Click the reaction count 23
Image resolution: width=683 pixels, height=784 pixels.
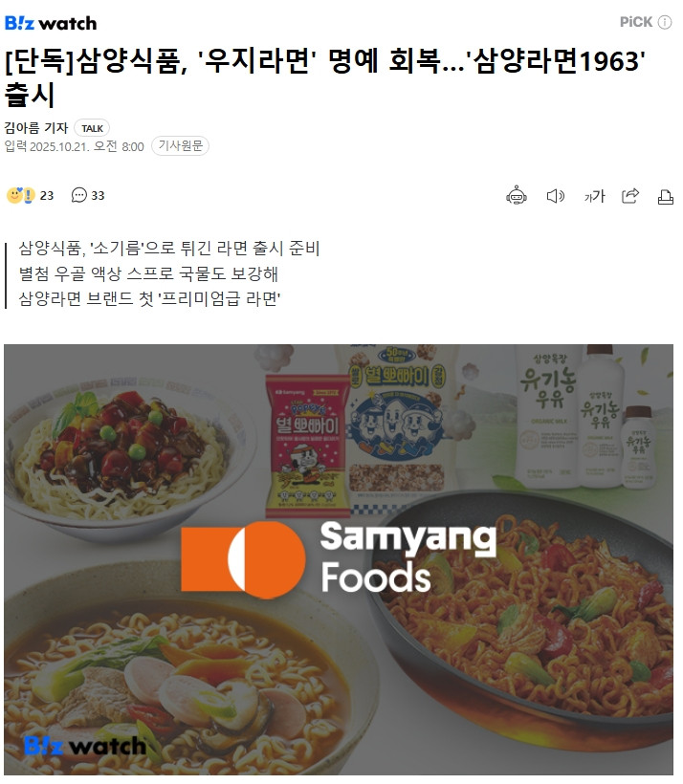point(47,195)
